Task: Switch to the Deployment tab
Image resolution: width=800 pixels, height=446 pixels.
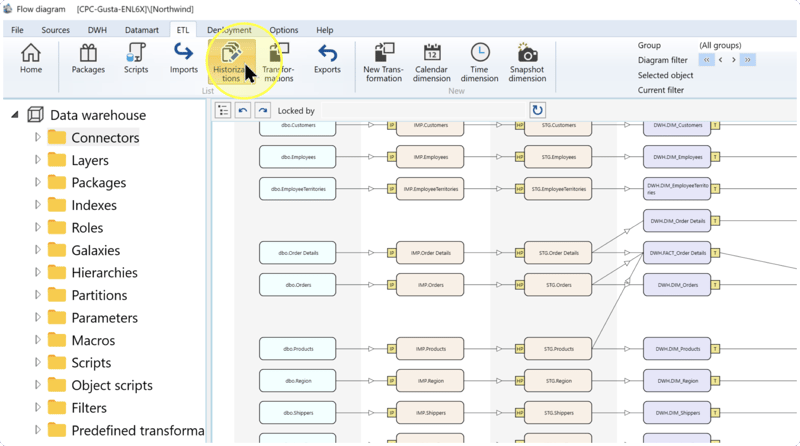Action: tap(229, 30)
